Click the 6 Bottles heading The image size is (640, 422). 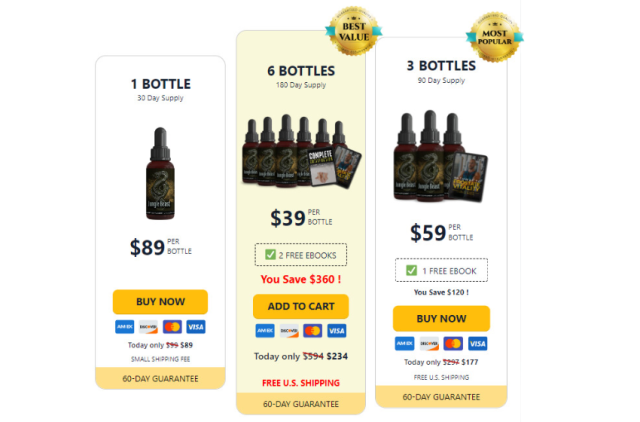[301, 71]
